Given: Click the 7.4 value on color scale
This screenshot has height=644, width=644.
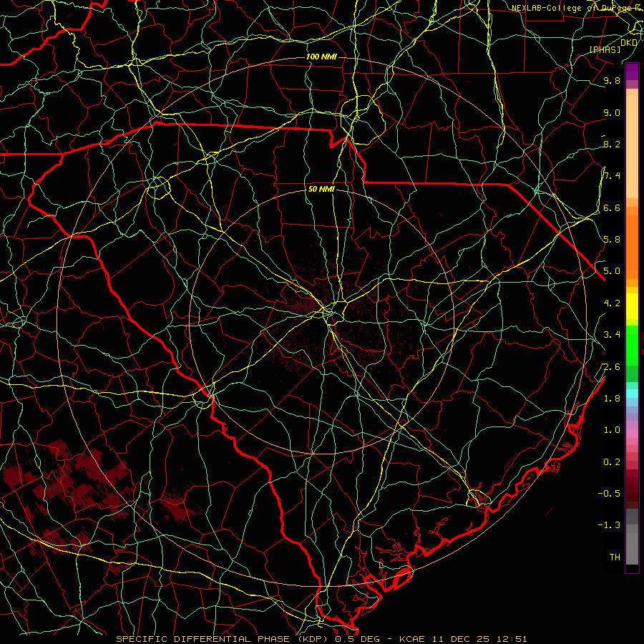Looking at the screenshot, I should [612, 176].
